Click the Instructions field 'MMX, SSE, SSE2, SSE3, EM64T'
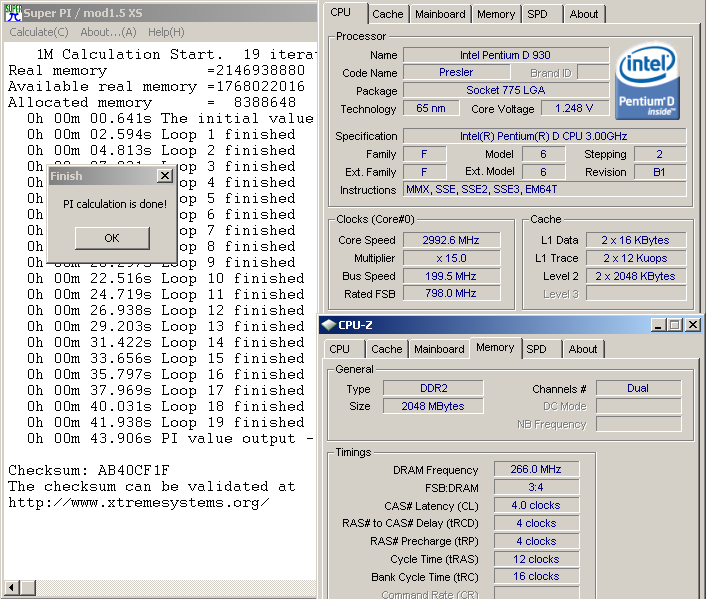The height and width of the screenshot is (599, 706). tap(544, 189)
